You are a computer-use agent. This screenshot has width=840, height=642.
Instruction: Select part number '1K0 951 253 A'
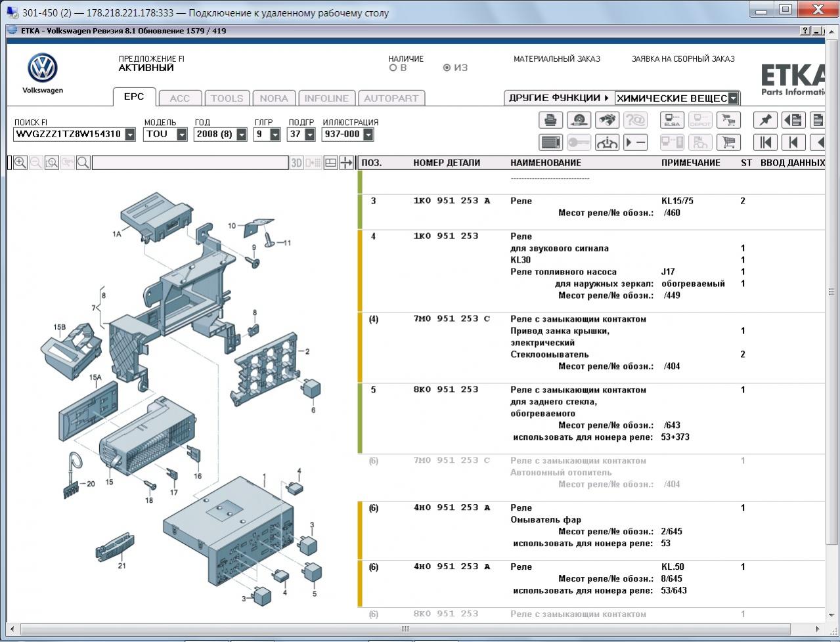[x=452, y=201]
